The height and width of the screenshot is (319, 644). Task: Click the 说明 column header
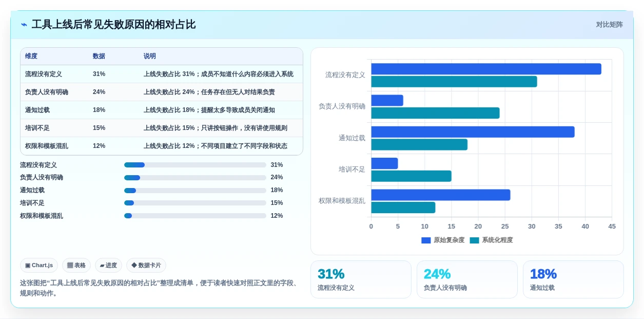click(x=150, y=56)
